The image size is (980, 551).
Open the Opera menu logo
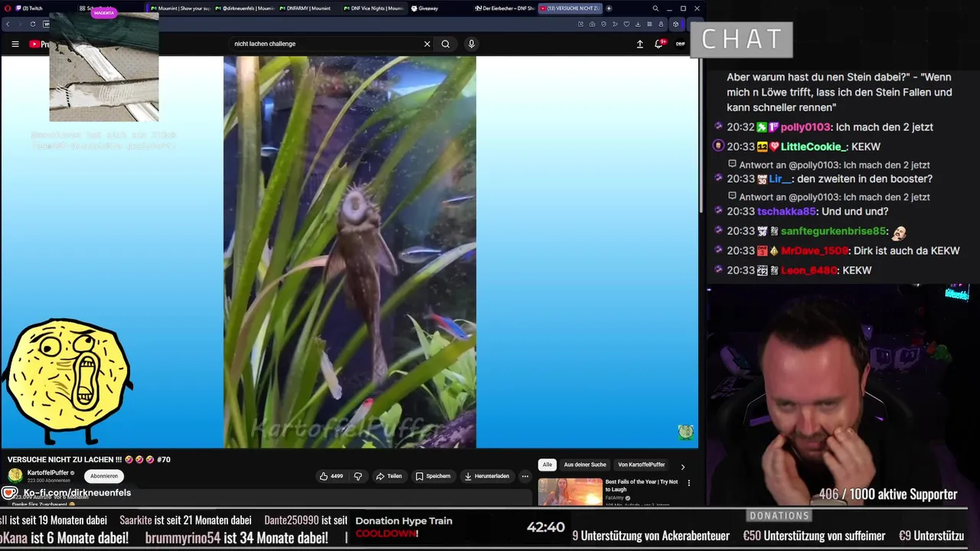point(6,8)
